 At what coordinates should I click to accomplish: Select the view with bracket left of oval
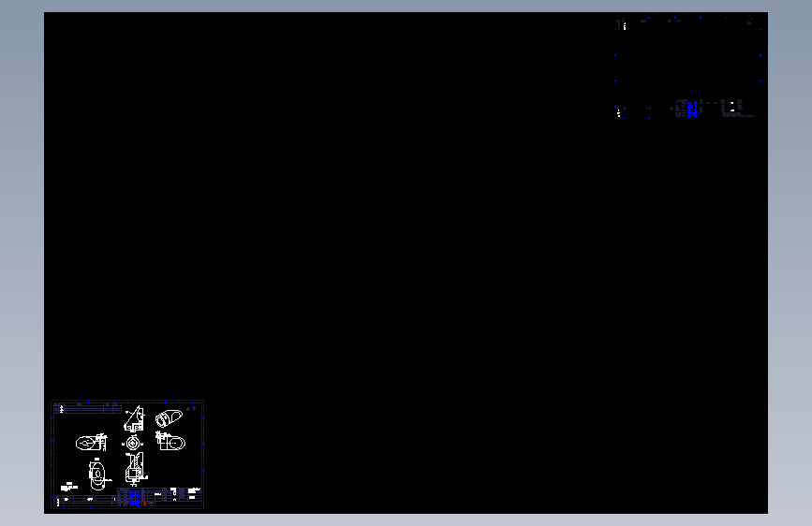(170, 441)
